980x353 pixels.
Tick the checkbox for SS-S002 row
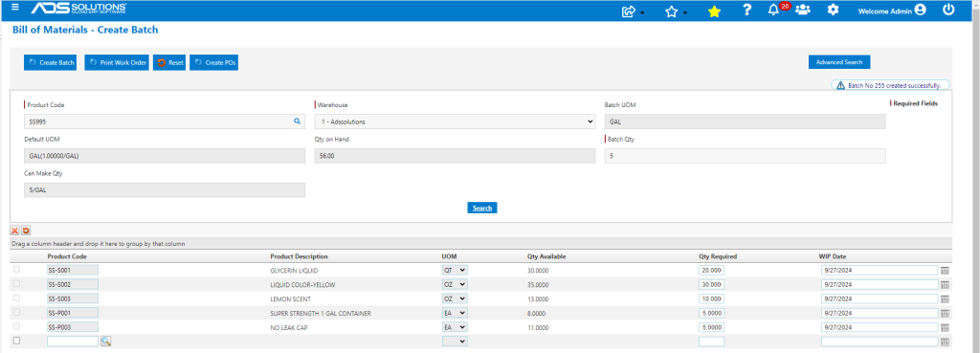point(17,284)
